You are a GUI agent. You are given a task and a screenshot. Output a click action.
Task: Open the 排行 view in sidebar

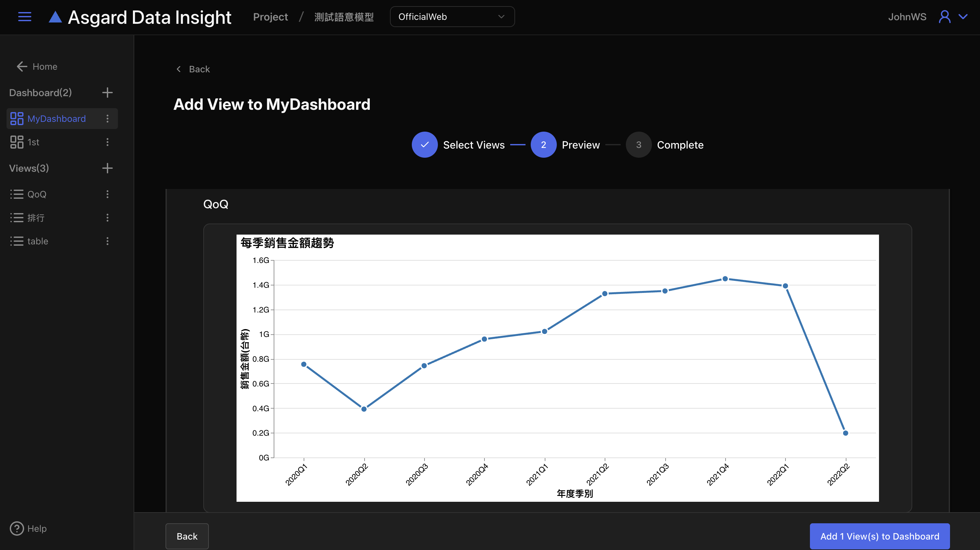pyautogui.click(x=36, y=218)
